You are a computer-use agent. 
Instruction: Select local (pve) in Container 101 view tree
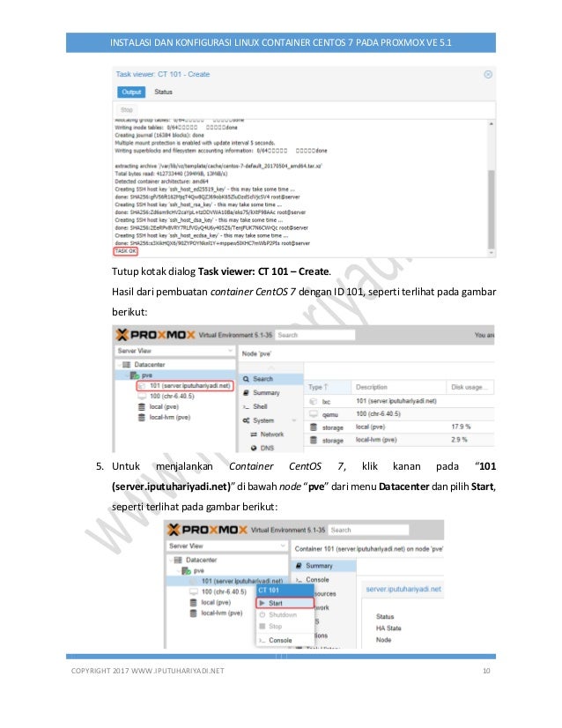[x=216, y=602]
